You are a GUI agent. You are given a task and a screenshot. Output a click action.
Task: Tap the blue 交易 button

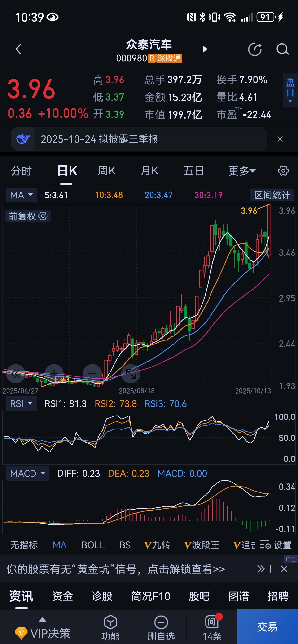(x=267, y=627)
